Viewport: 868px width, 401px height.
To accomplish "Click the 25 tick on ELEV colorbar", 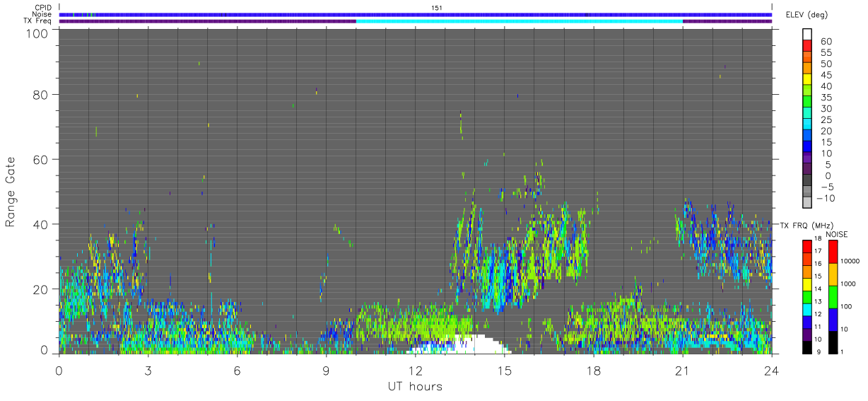I will pos(826,120).
